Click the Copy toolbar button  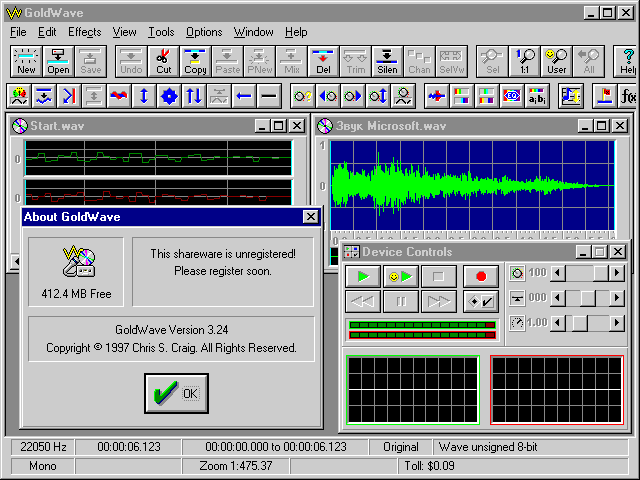point(195,61)
